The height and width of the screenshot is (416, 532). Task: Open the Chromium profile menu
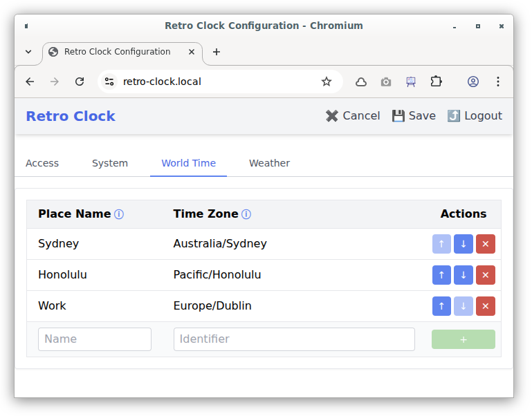pos(473,82)
